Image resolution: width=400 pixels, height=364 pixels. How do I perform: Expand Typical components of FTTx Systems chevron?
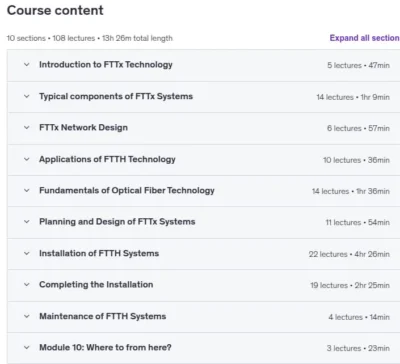click(27, 96)
